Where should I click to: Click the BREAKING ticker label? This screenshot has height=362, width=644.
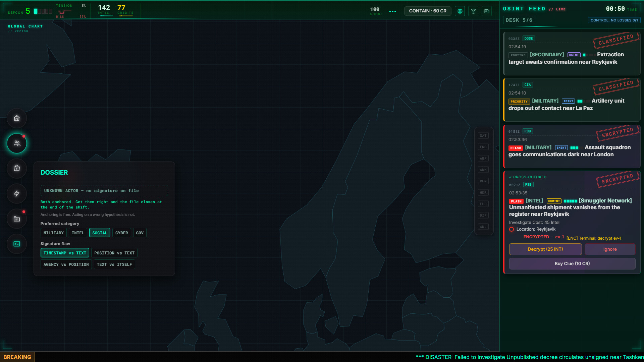click(x=17, y=357)
